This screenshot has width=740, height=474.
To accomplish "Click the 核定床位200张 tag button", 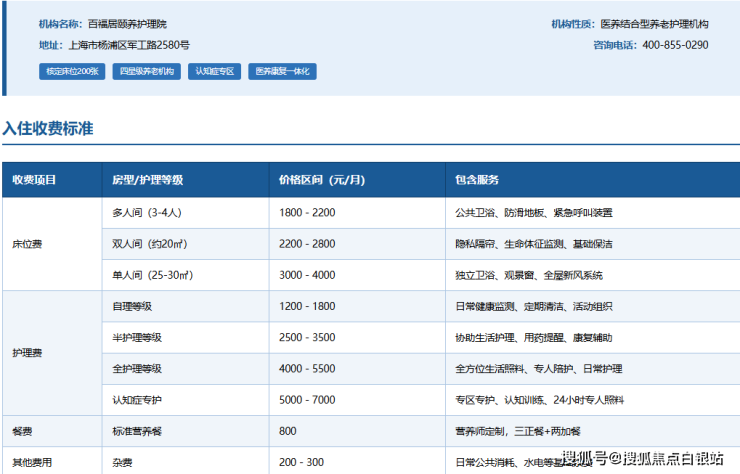I will point(72,71).
